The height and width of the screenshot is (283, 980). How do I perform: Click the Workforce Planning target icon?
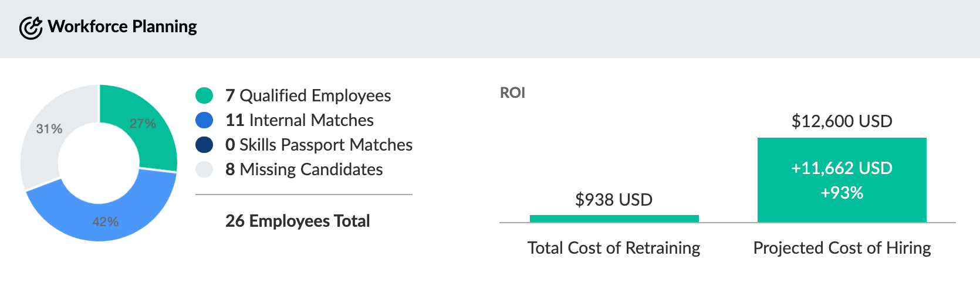tap(31, 28)
